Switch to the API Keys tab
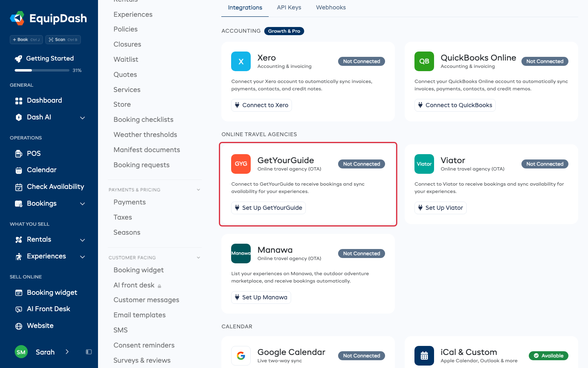Screen dimensions: 588x368 (289, 7)
